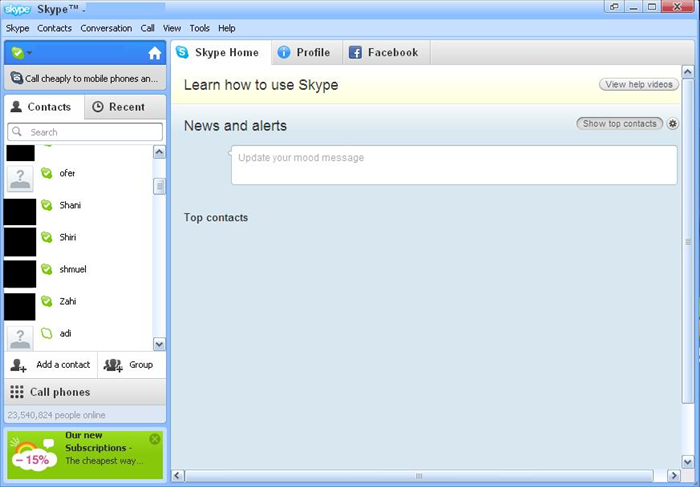This screenshot has width=700, height=487.
Task: Click the online status icon beside Shani
Action: click(x=46, y=205)
